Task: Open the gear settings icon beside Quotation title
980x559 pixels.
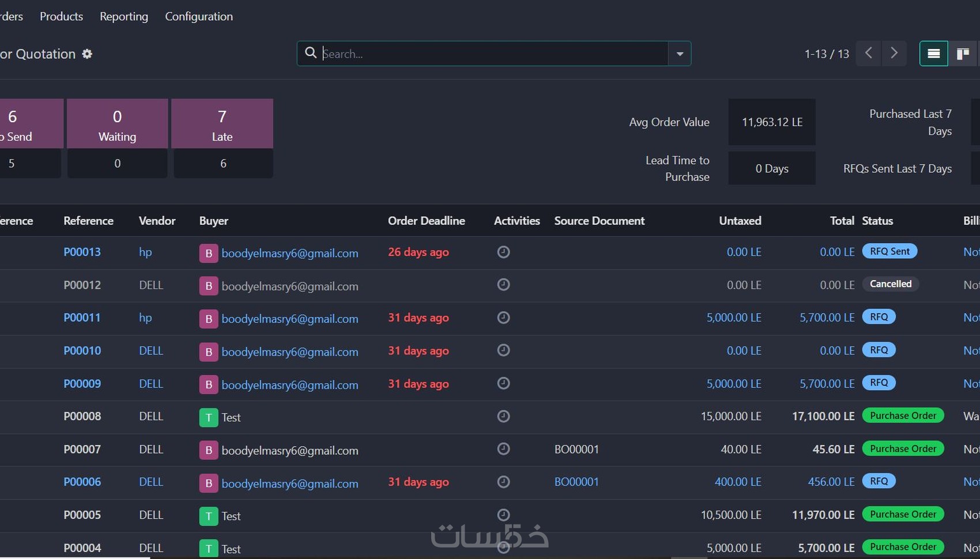Action: 87,54
